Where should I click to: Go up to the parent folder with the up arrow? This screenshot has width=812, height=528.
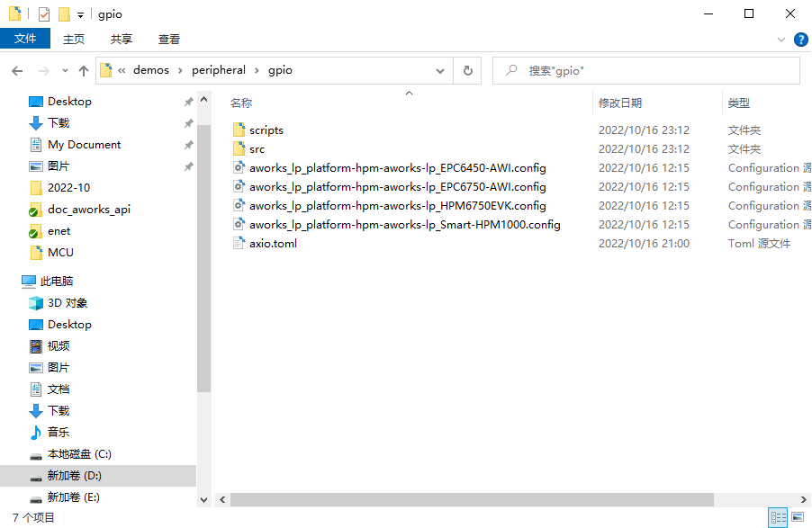pyautogui.click(x=83, y=69)
